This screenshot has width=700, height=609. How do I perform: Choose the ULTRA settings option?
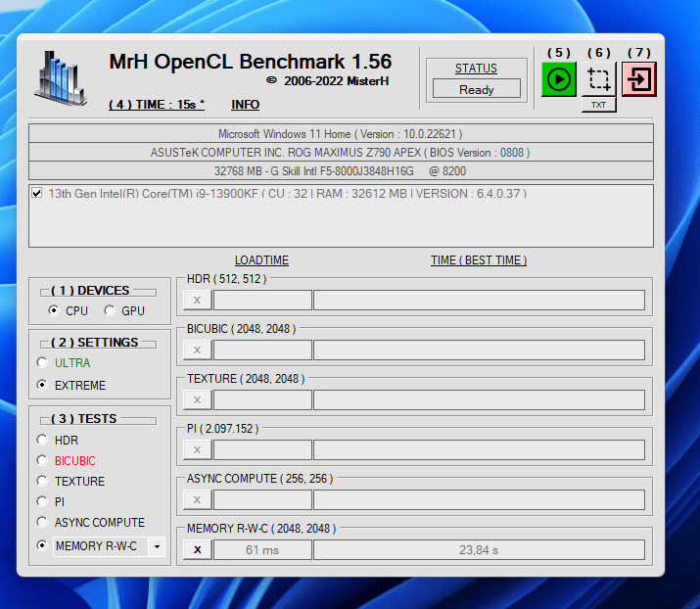click(x=42, y=362)
